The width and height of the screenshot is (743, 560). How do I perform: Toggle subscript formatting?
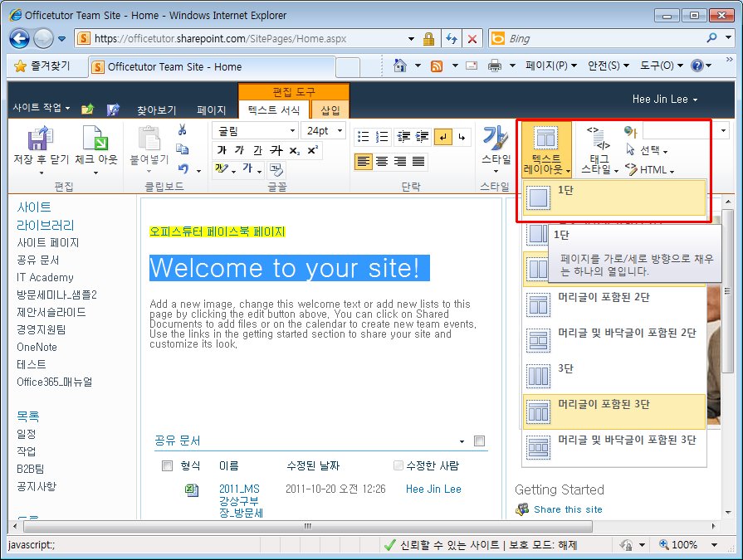click(x=295, y=150)
